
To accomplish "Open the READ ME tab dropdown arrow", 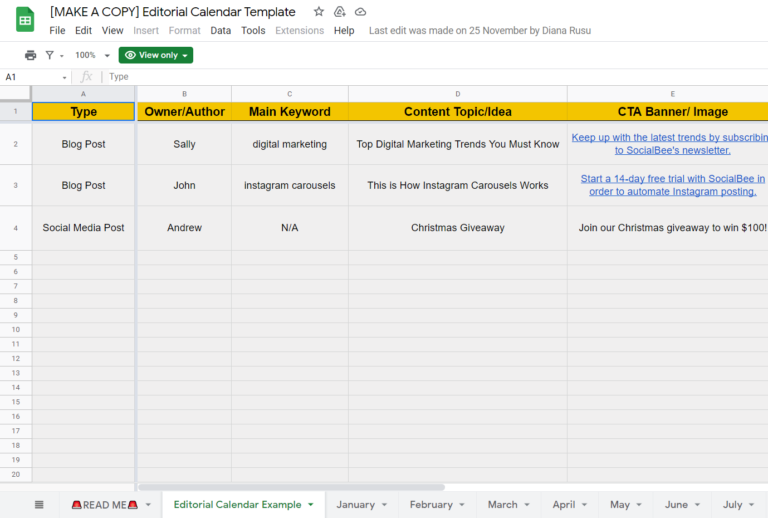I will pos(148,505).
